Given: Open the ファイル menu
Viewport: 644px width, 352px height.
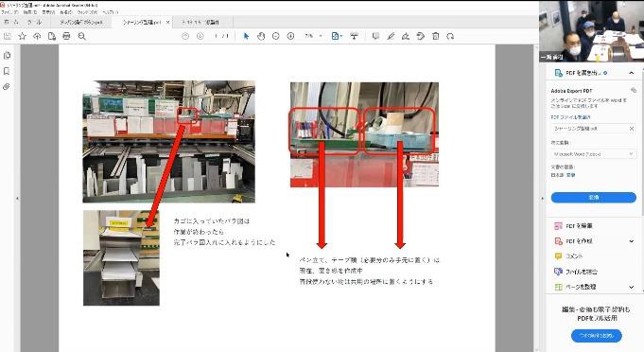Looking at the screenshot, I should (x=9, y=12).
